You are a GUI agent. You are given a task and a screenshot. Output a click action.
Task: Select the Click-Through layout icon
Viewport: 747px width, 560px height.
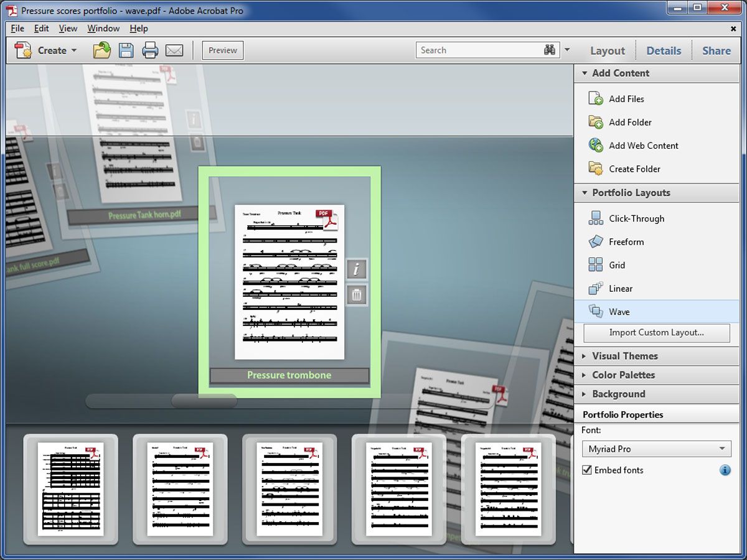(x=596, y=218)
